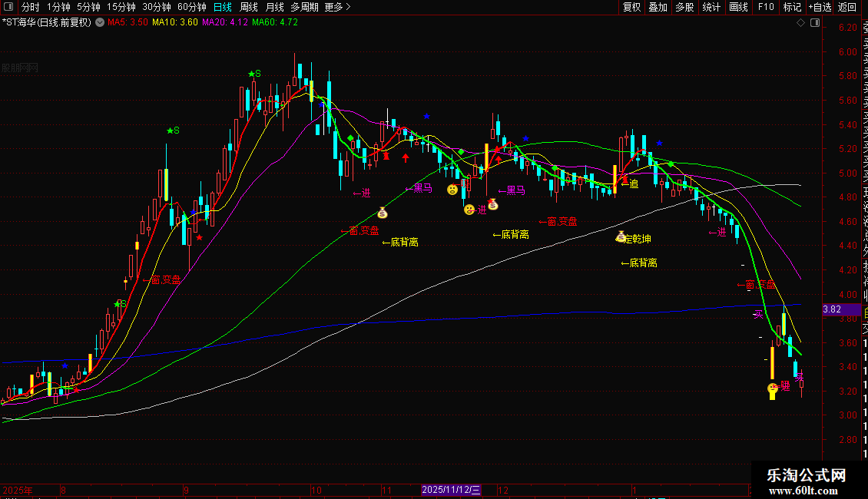Open the indicator dropdown beside *ST海华 title
The height and width of the screenshot is (499, 868).
pyautogui.click(x=100, y=23)
